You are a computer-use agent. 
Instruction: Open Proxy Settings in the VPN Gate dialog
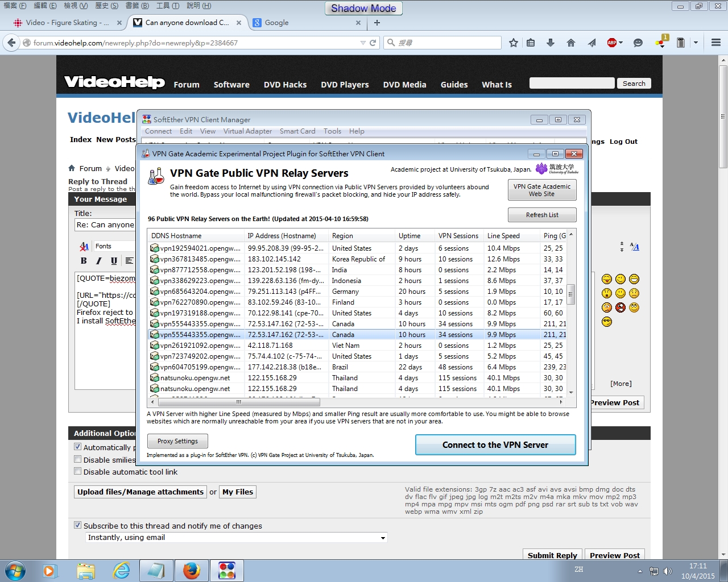[x=177, y=441]
